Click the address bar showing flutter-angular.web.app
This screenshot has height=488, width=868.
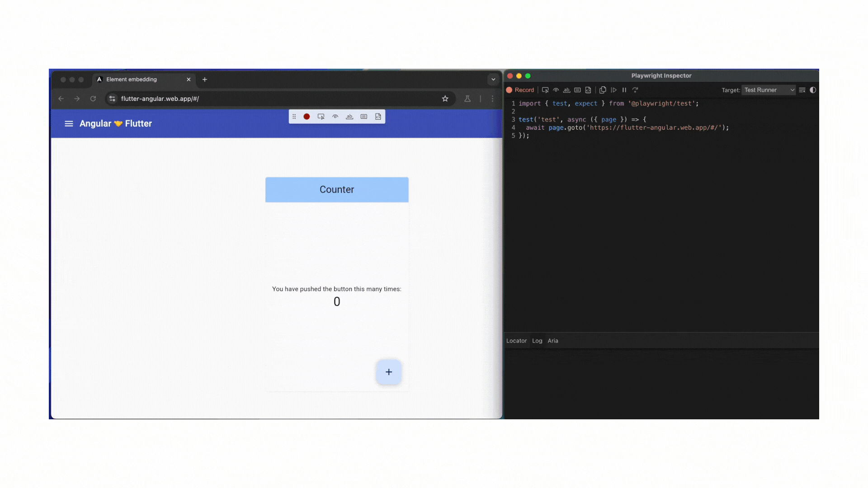click(x=226, y=99)
